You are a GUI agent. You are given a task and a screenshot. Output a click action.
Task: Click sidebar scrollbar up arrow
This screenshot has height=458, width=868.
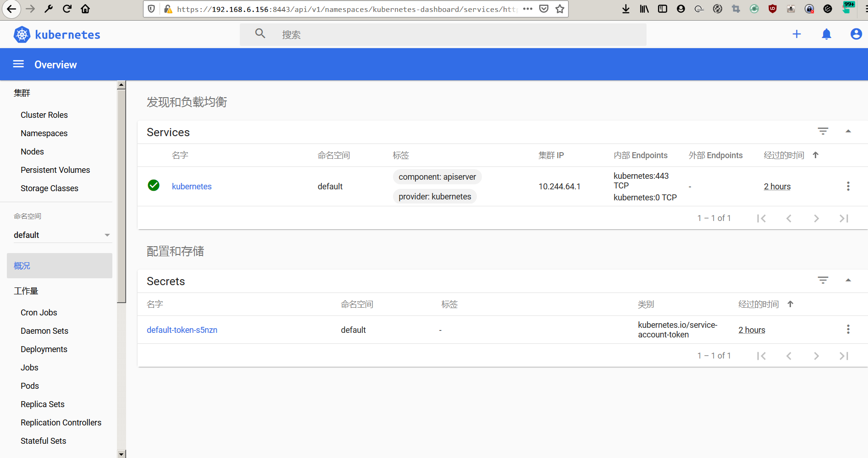pyautogui.click(x=121, y=85)
